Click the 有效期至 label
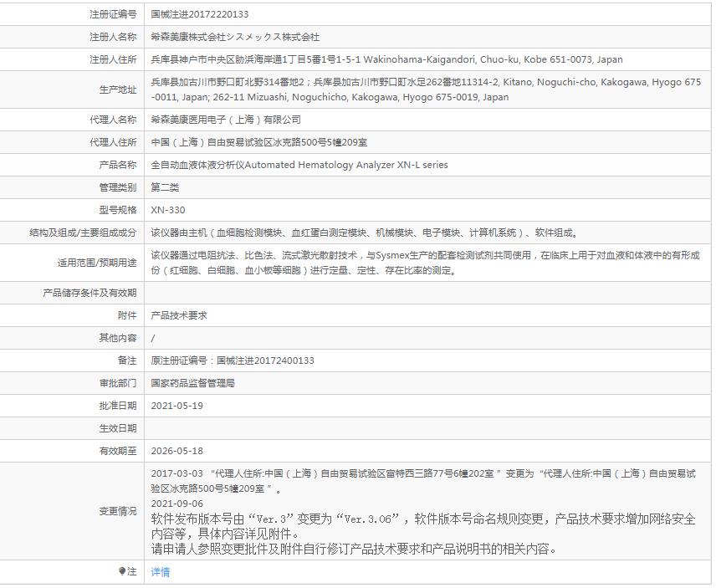716x588 pixels. 118,451
